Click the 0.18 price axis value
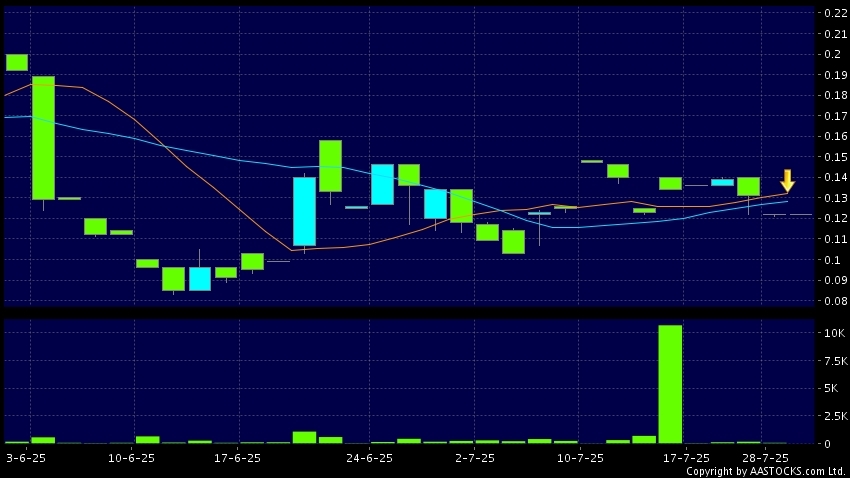Viewport: 850px width, 478px height. click(x=835, y=95)
